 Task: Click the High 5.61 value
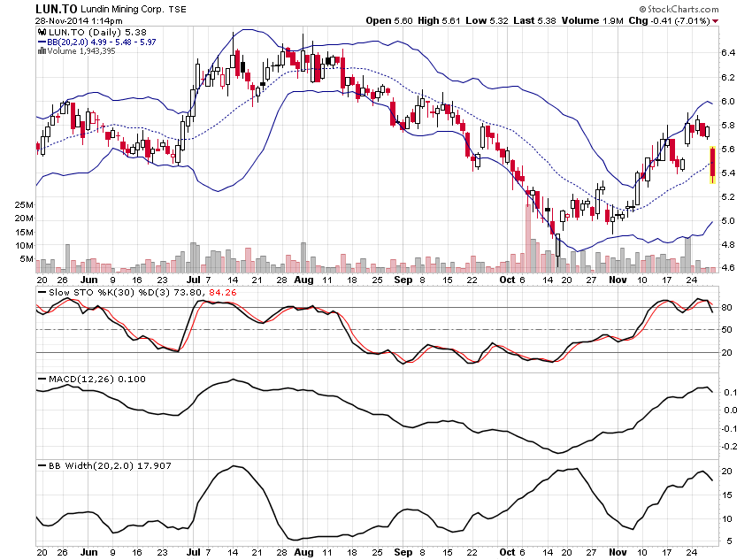[x=439, y=20]
